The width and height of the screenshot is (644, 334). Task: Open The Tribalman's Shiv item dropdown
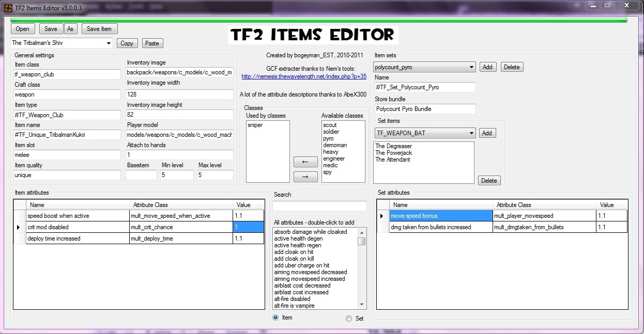pos(109,43)
